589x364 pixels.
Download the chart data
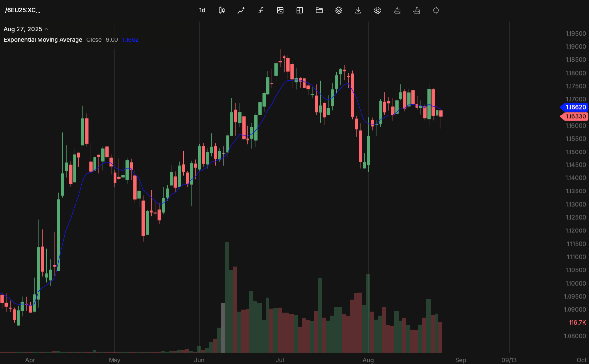(358, 10)
